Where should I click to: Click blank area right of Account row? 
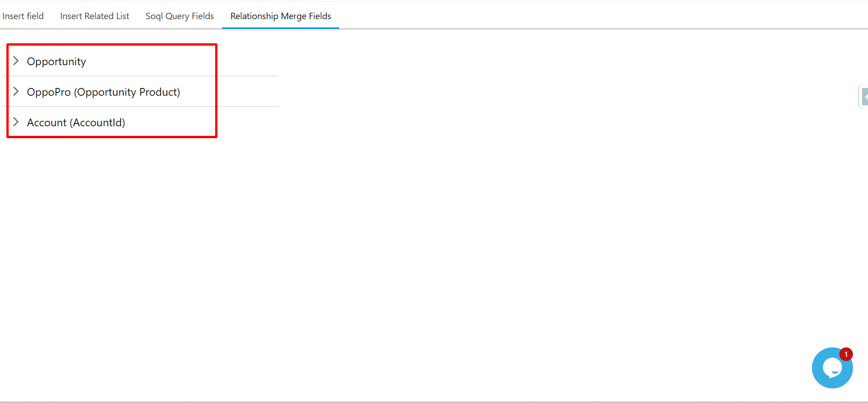[246, 122]
